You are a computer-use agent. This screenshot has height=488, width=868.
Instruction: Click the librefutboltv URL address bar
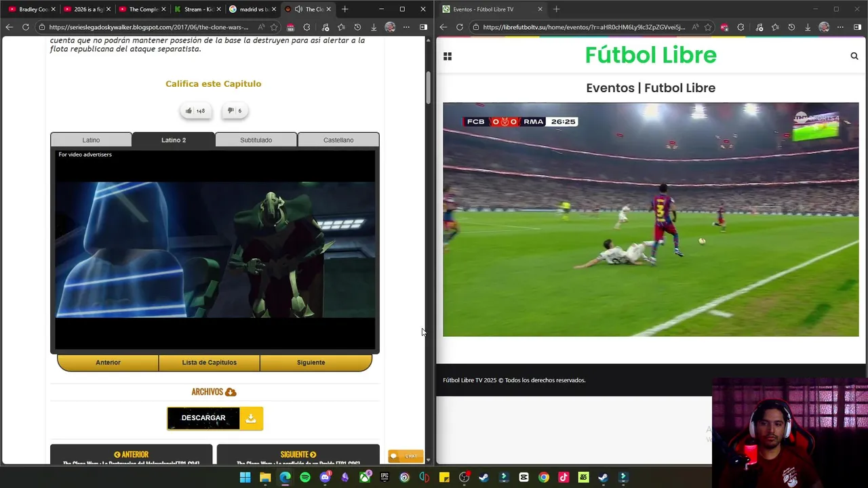point(583,27)
